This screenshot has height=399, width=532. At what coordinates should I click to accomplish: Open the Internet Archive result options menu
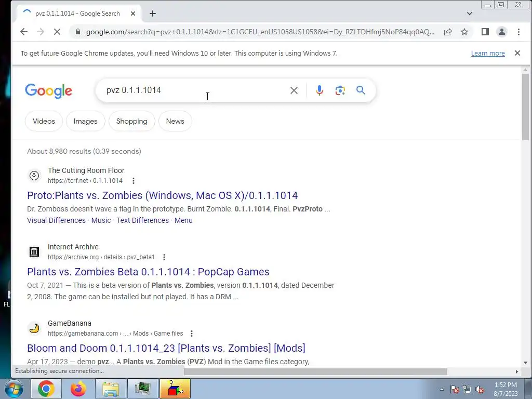click(164, 257)
